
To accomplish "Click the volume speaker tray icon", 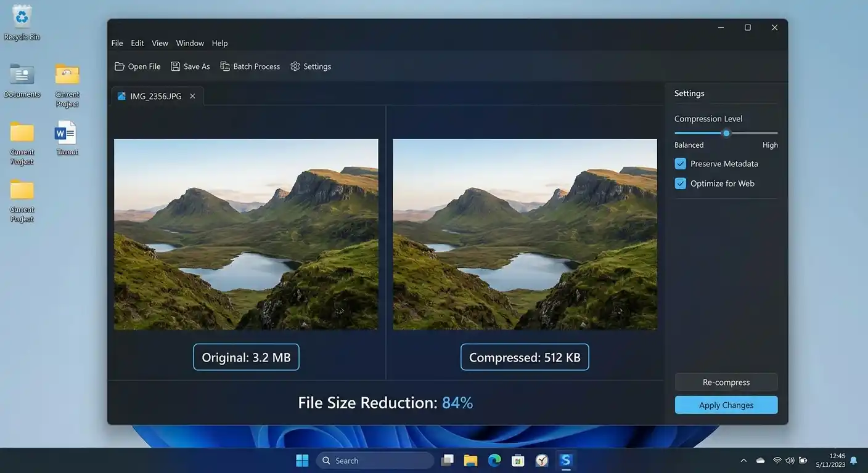I will 790,461.
